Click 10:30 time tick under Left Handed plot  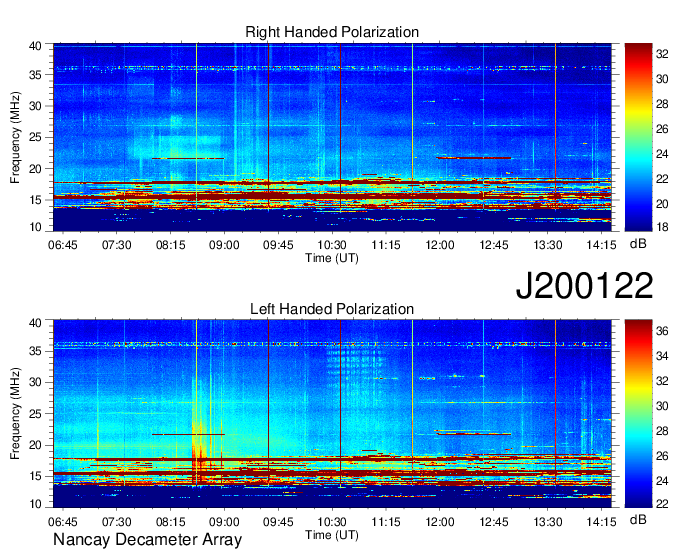(332, 522)
